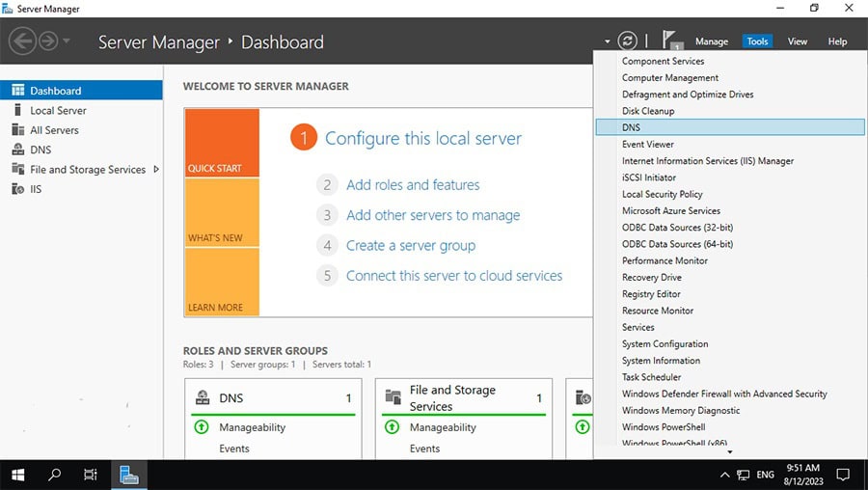Refresh the Server Manager dashboard
The width and height of the screenshot is (868, 490).
(627, 41)
